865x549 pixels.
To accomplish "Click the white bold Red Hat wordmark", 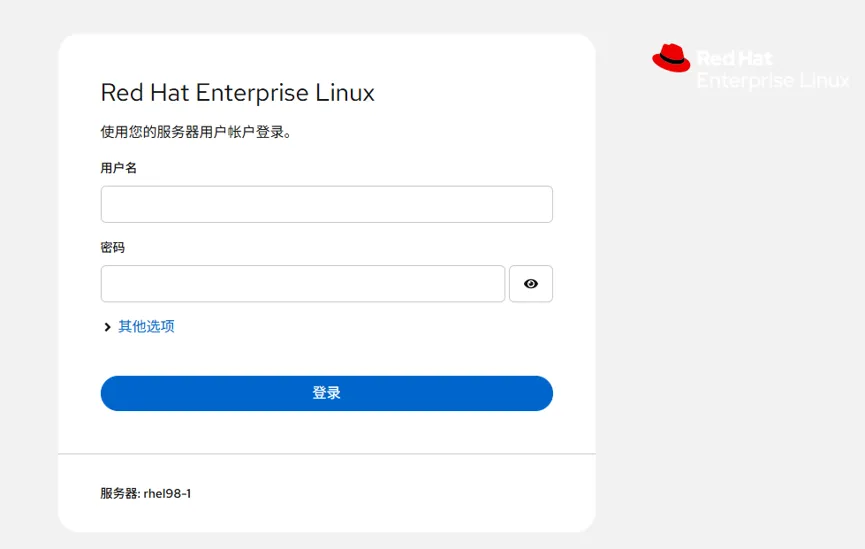I will [734, 58].
